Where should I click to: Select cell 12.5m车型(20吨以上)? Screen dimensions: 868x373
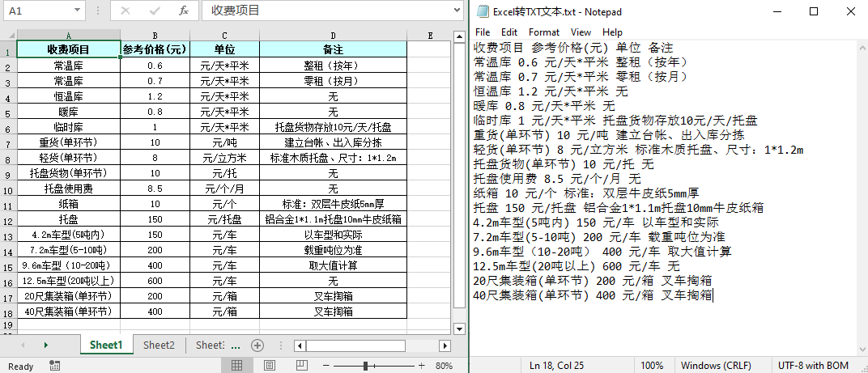pyautogui.click(x=69, y=281)
